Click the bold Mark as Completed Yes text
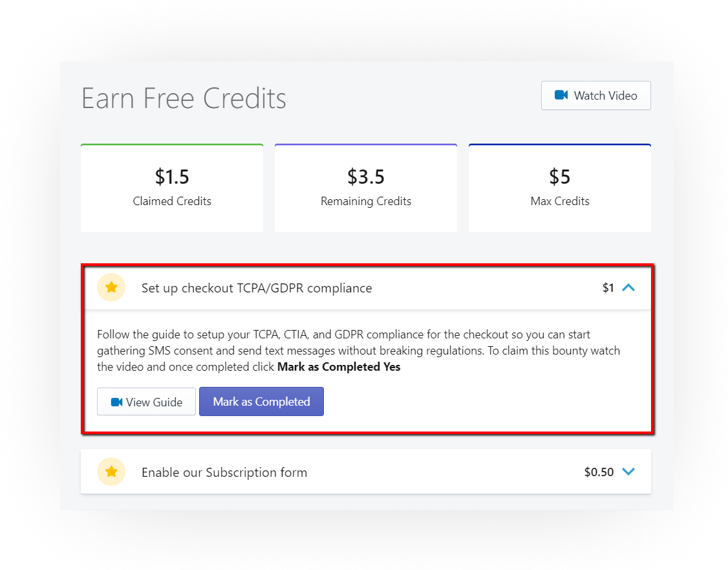This screenshot has height=570, width=728. point(339,367)
